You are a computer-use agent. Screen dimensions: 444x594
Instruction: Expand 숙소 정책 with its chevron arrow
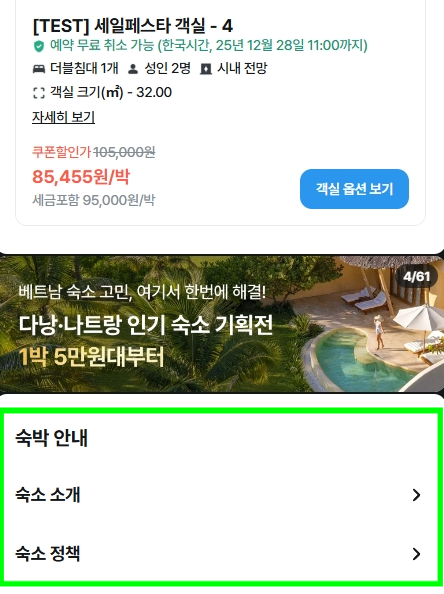pos(416,554)
